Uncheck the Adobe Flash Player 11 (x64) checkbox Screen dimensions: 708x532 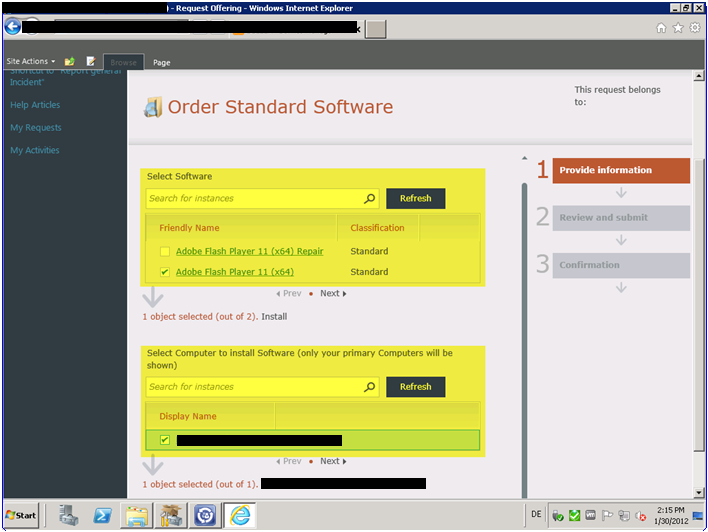pos(165,272)
